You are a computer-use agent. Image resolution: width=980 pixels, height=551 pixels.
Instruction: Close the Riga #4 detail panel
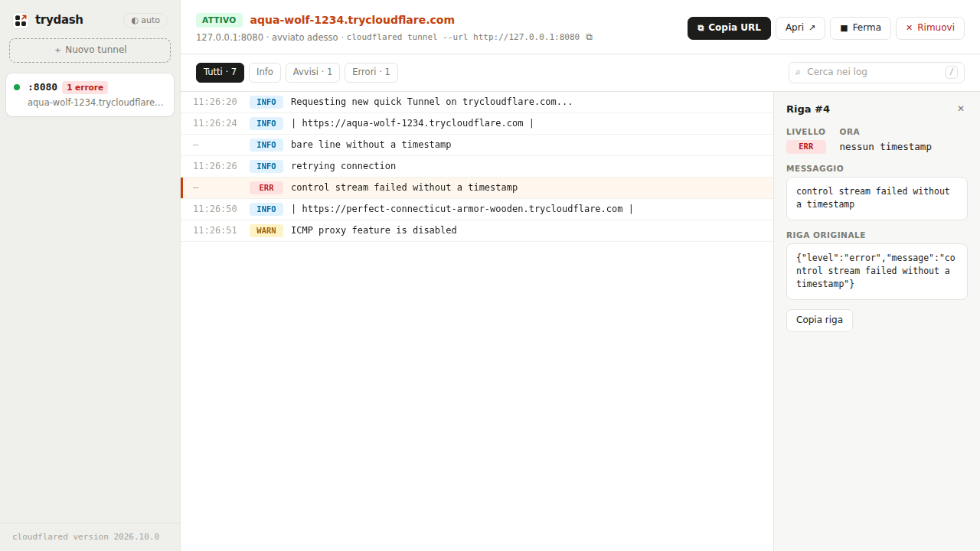click(x=961, y=109)
